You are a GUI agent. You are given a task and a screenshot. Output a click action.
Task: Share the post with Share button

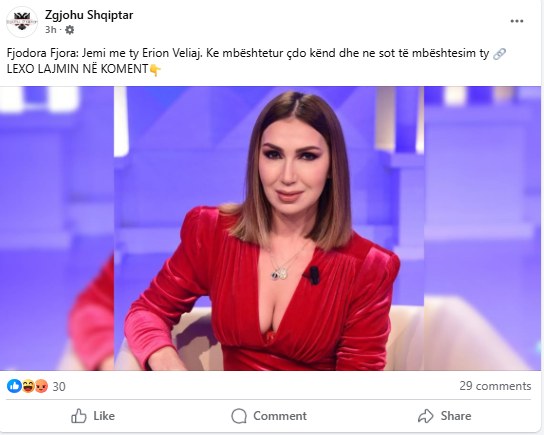click(444, 416)
